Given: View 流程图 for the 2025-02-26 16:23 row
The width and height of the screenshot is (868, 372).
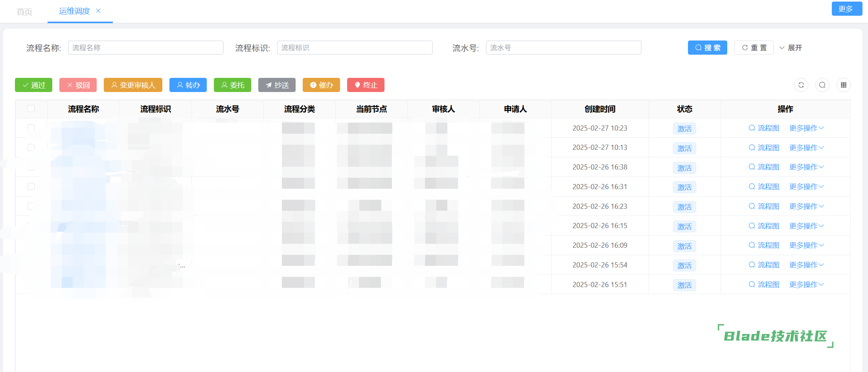Looking at the screenshot, I should click(764, 206).
